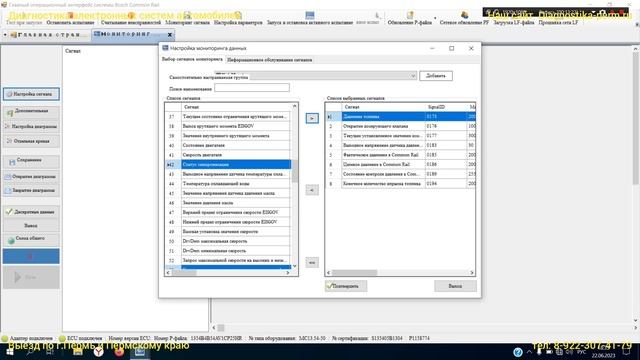
Task: Click the Дополнительная sidebar button
Action: 31,111
